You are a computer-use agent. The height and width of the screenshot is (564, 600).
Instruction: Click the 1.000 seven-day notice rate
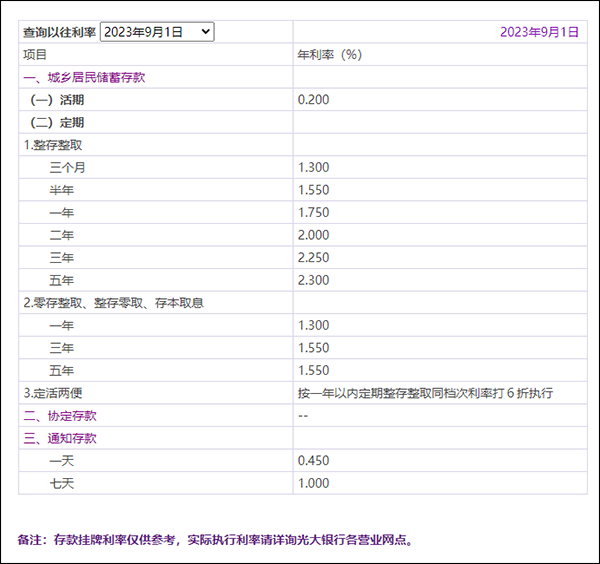point(313,483)
